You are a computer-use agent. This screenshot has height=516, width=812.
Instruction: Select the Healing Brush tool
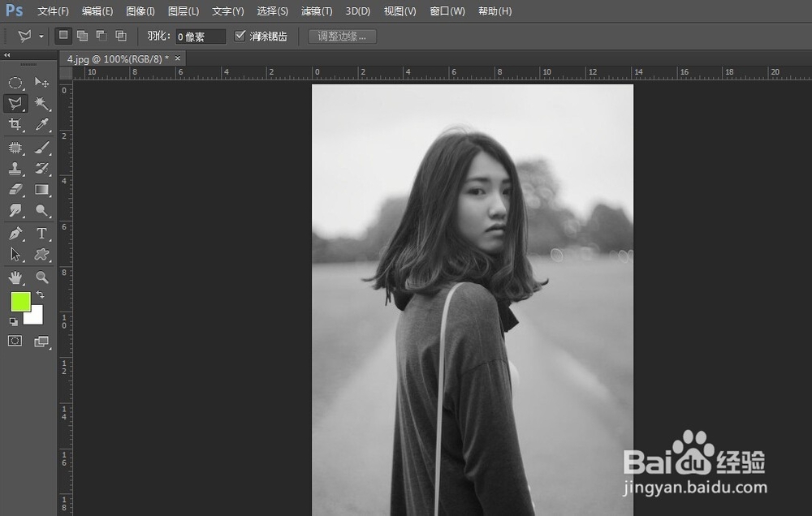(15, 148)
